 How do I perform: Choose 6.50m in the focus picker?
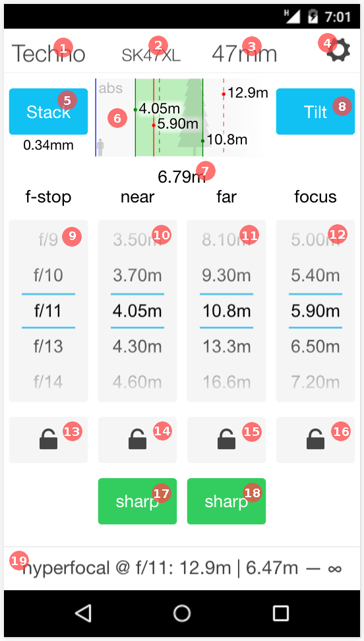point(315,347)
